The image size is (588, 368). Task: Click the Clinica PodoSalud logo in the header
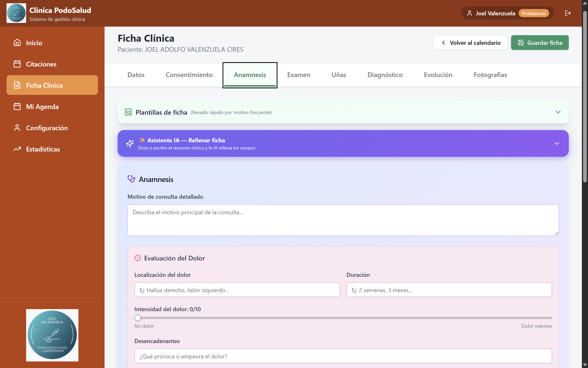16,13
